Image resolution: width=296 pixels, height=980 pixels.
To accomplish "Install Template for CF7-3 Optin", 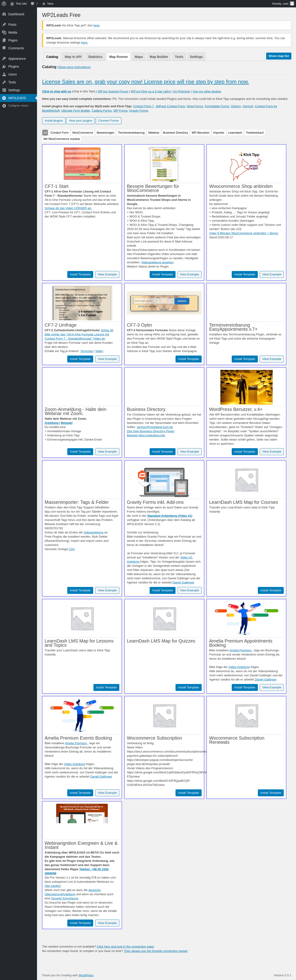I will pos(188,359).
